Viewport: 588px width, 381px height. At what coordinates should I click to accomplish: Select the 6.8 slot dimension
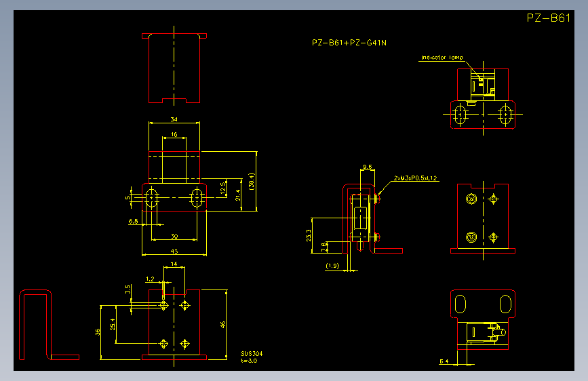coord(134,221)
